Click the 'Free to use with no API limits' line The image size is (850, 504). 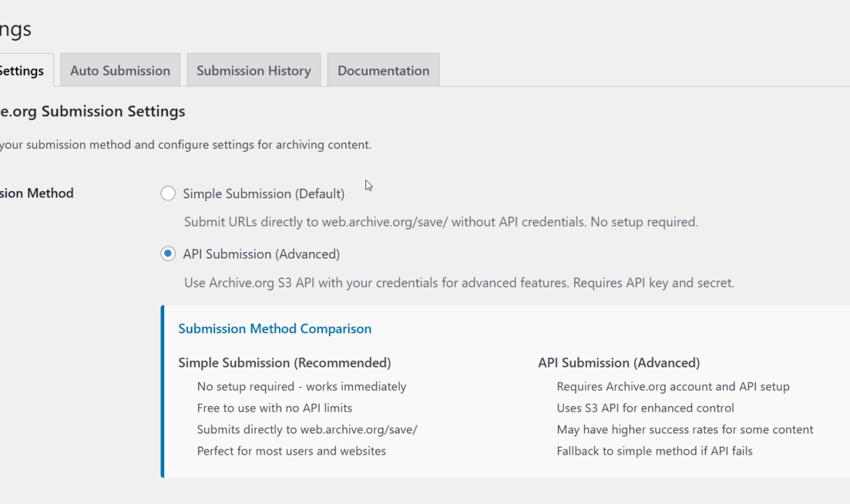coord(274,408)
